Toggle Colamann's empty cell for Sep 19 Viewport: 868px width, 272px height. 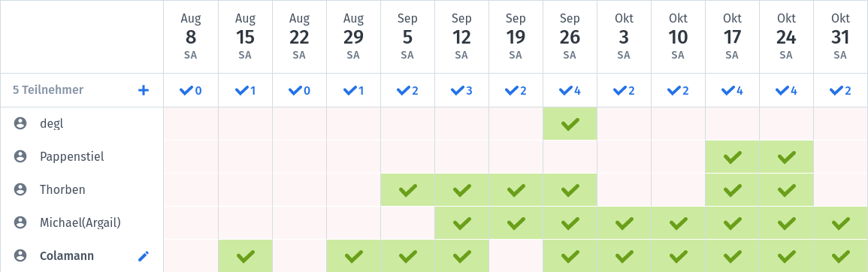tap(516, 256)
